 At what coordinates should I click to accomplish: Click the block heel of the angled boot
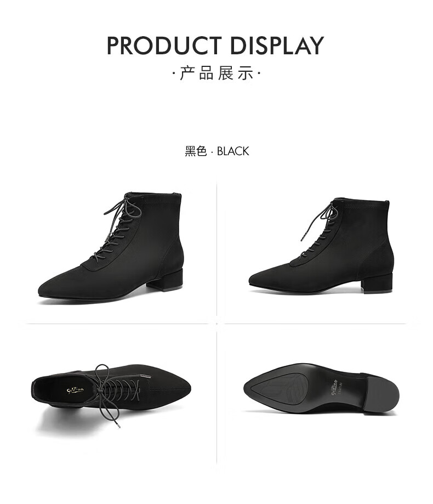[166, 280]
